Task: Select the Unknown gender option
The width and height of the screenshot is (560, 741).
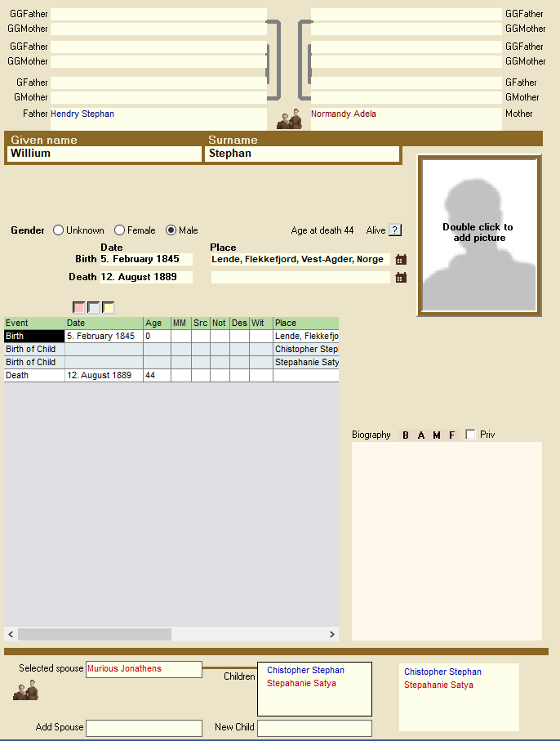Action: 59,230
